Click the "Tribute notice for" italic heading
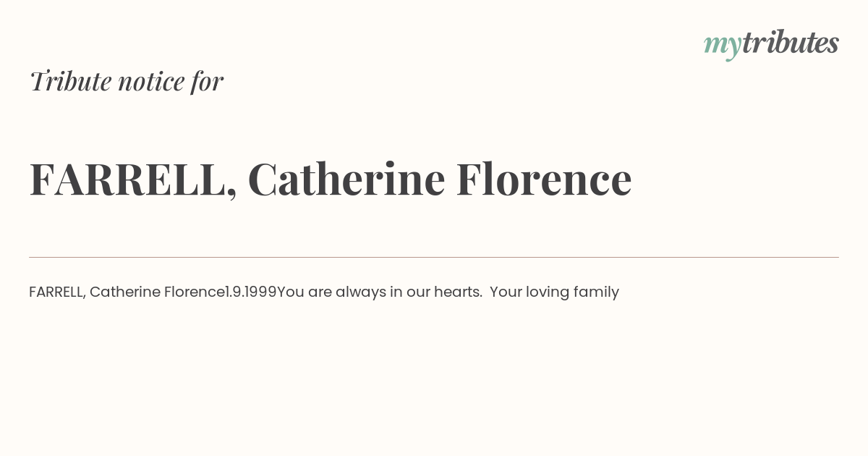Viewport: 868px width, 456px height. click(x=126, y=81)
